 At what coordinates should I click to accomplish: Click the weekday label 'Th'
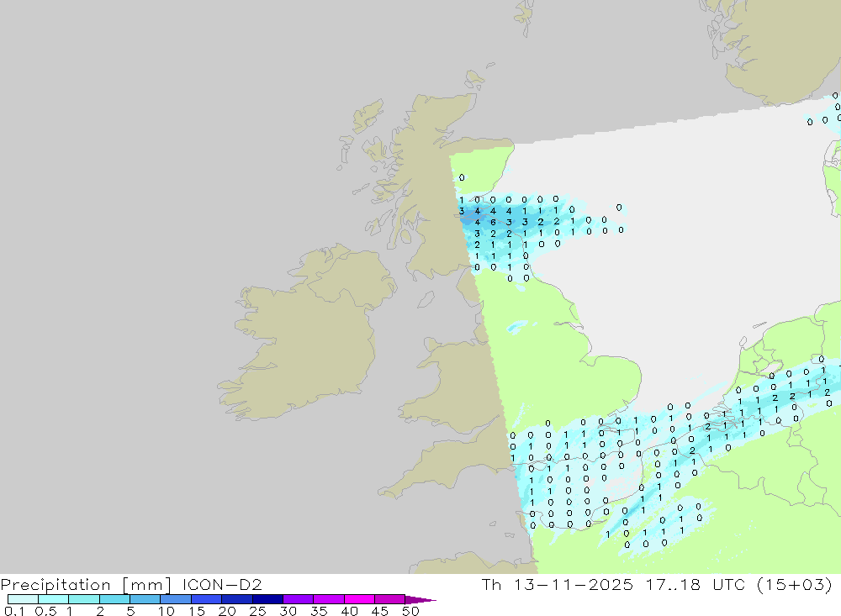pyautogui.click(x=491, y=584)
